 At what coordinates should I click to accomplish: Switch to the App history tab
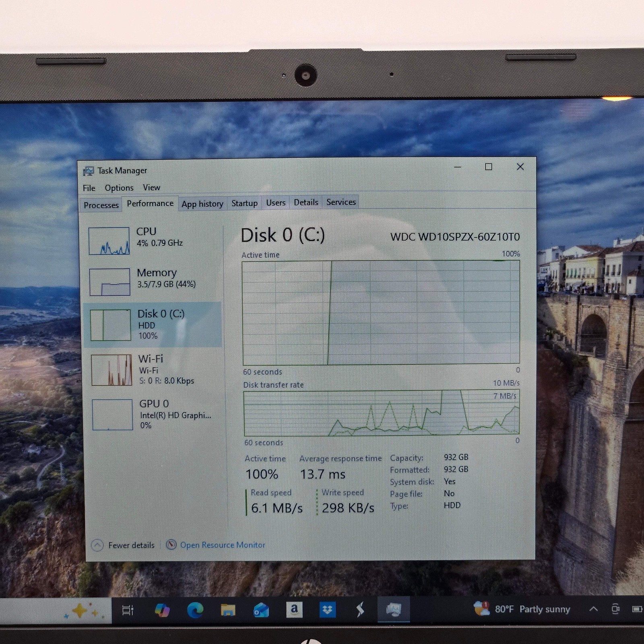click(x=202, y=204)
